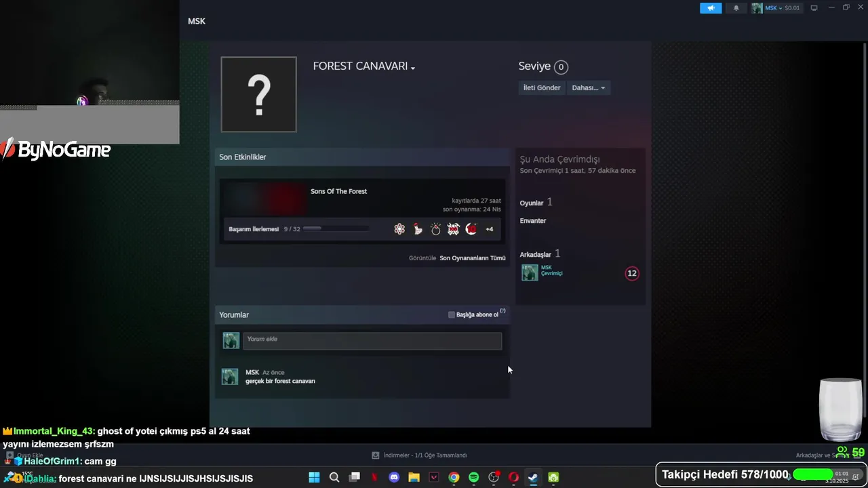Open Spotify from taskbar
The height and width of the screenshot is (488, 868).
click(473, 477)
